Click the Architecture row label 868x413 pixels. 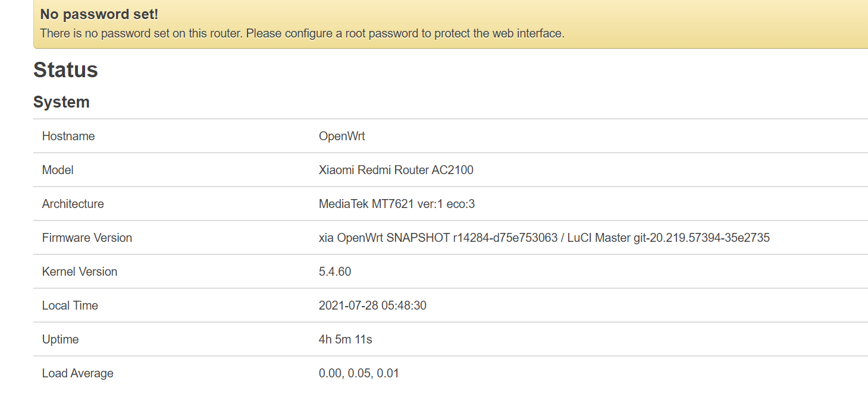pos(73,204)
